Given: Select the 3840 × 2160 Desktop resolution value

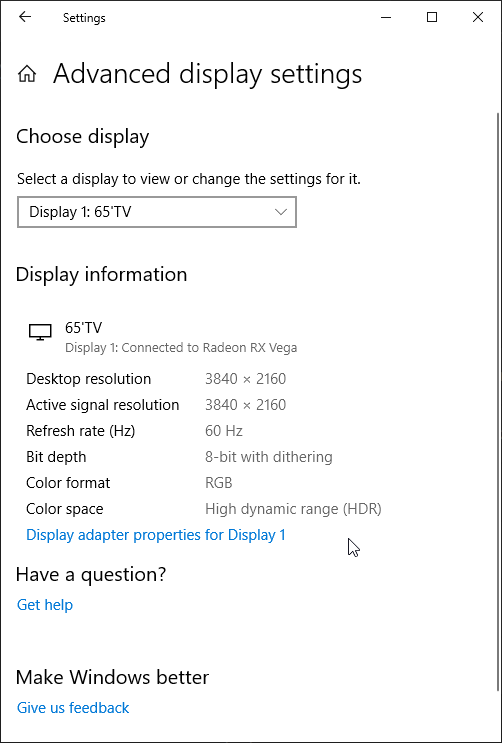Looking at the screenshot, I should tap(246, 379).
